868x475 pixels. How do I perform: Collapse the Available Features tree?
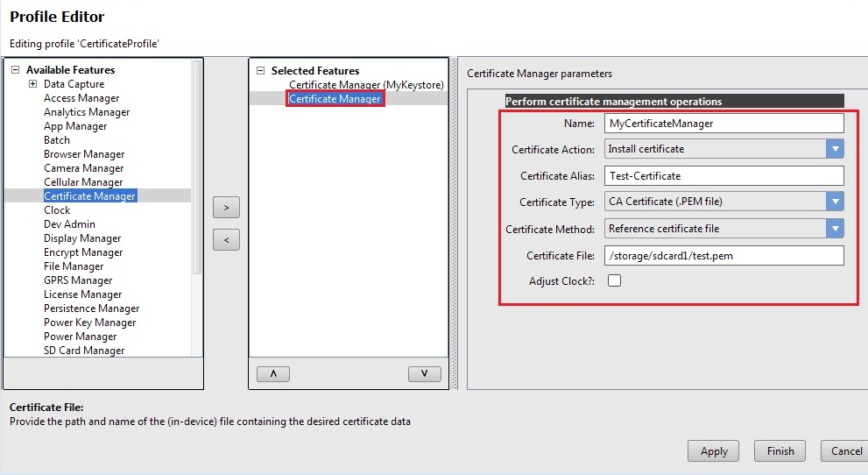click(x=15, y=70)
